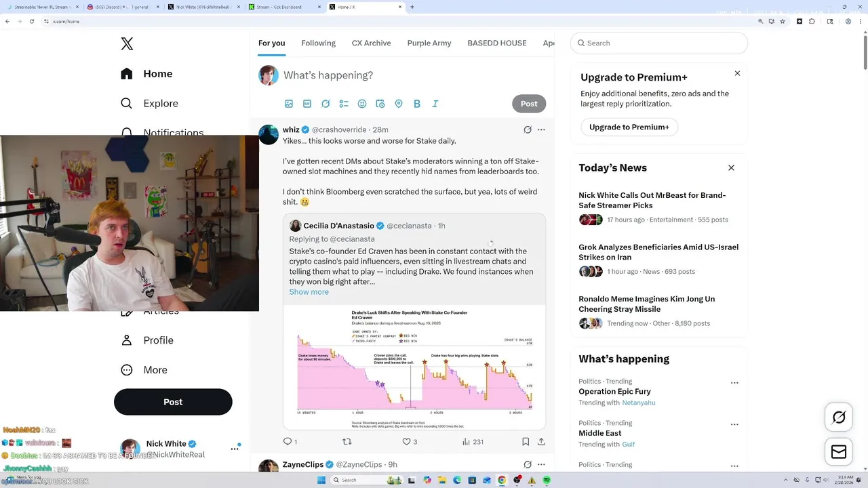Viewport: 868px width, 488px height.
Task: Open options for Middle East trend
Action: click(x=734, y=424)
